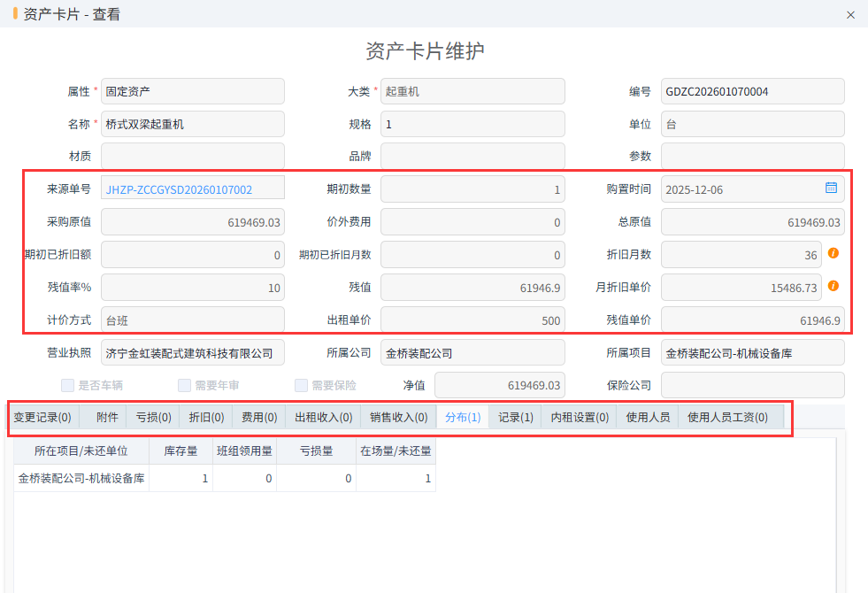Click the 保险公司 input field
Screen dimensions: 868x593
[x=752, y=384]
